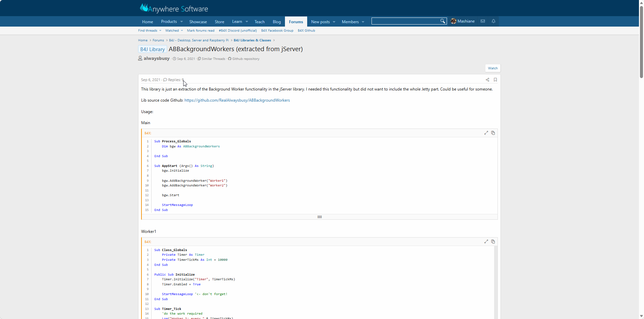Open the Teach nav item
The height and width of the screenshot is (319, 644).
(259, 22)
